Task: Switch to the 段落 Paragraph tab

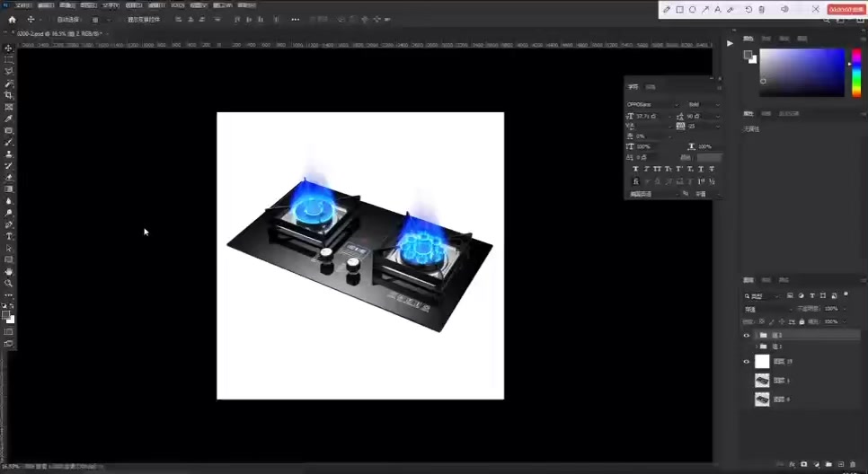Action: (651, 87)
